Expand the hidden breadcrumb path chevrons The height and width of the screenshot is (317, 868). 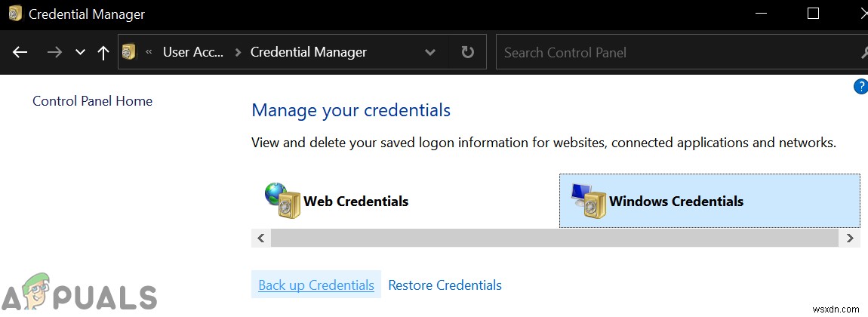click(x=149, y=52)
